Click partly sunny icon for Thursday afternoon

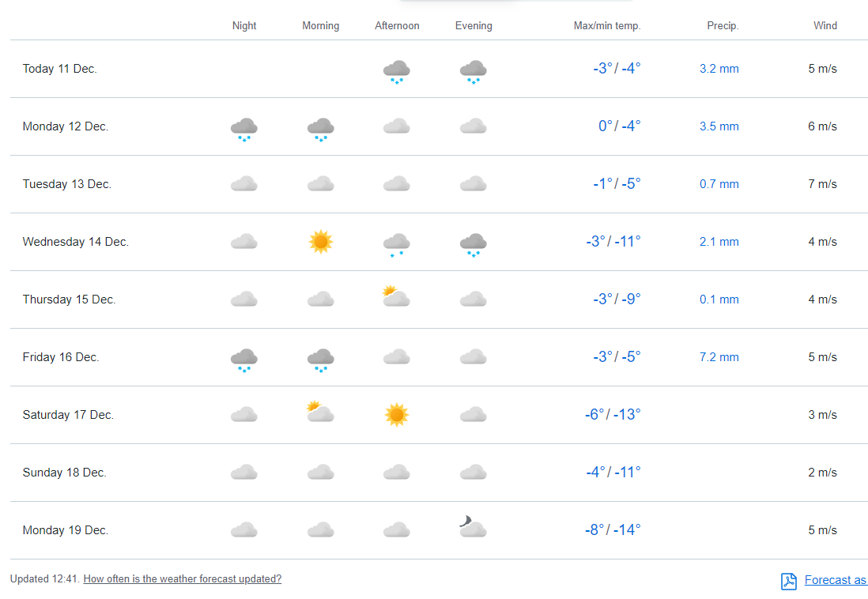(x=395, y=297)
